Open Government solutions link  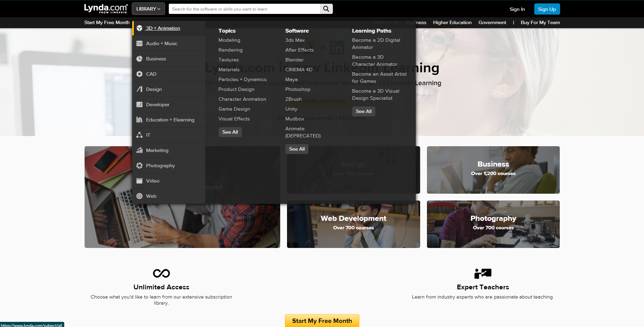tap(492, 22)
